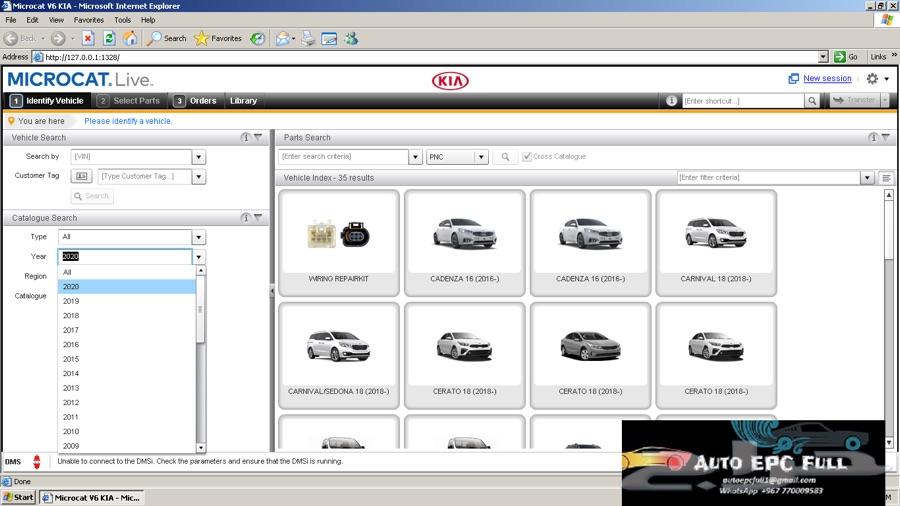The width and height of the screenshot is (900, 506).
Task: Toggle the vehicle index list view icon
Action: point(886,178)
